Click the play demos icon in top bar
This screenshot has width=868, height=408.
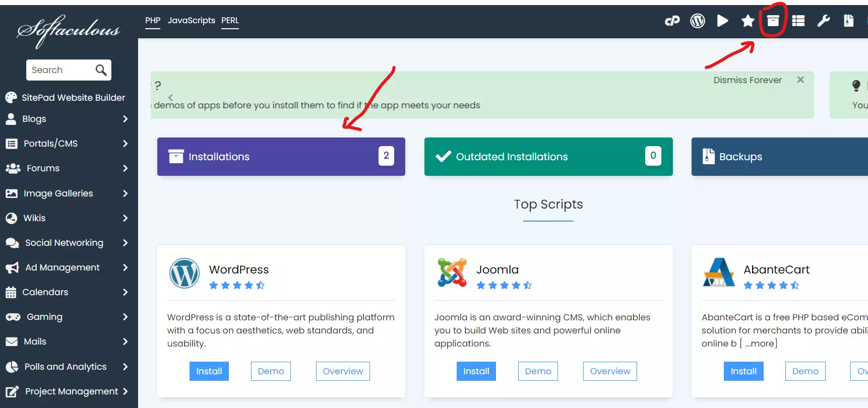pyautogui.click(x=722, y=21)
